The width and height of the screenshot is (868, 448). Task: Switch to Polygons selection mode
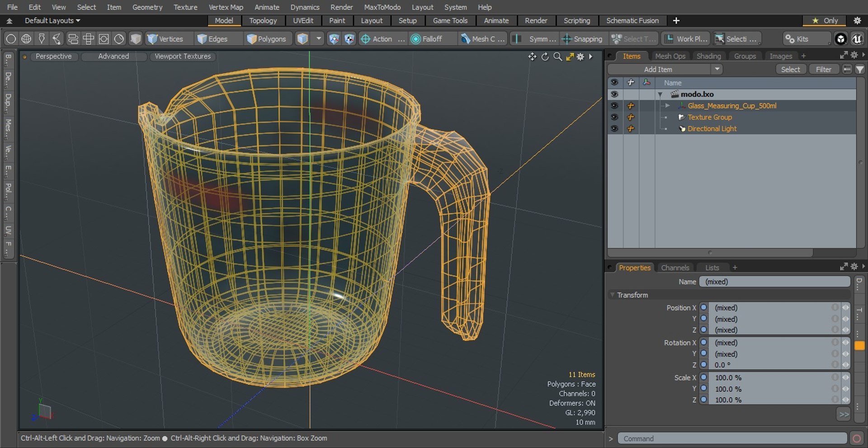(267, 39)
